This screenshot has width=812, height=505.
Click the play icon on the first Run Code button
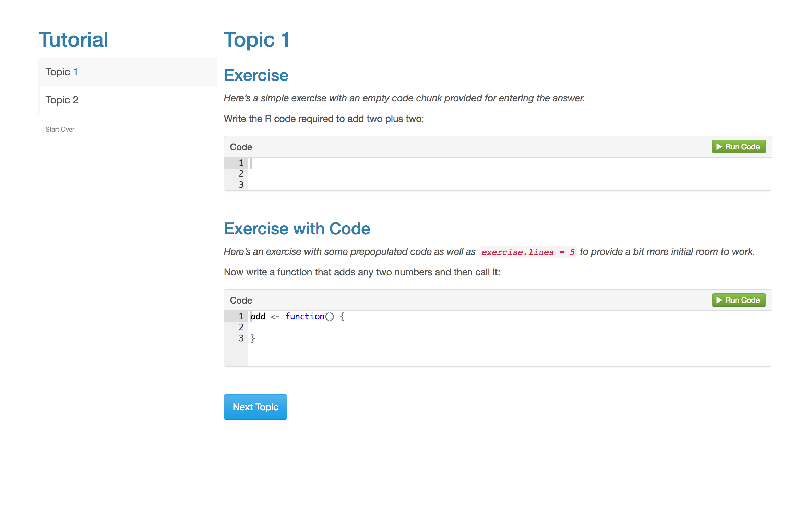point(719,147)
